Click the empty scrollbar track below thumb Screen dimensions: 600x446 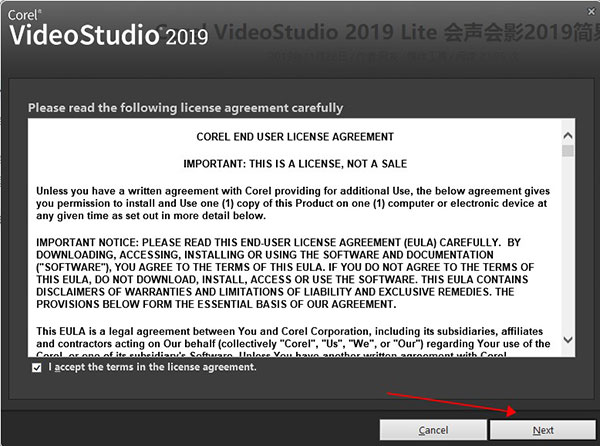tap(568, 250)
